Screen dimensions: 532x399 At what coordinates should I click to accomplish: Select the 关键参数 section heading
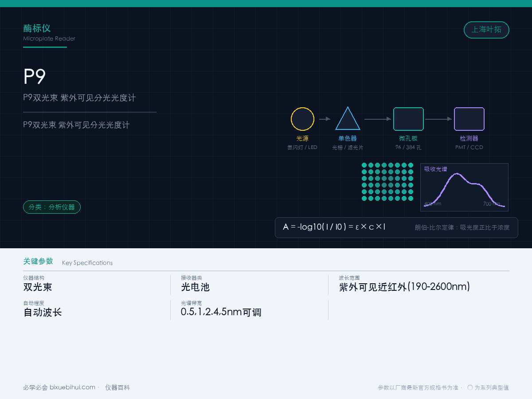[38, 261]
